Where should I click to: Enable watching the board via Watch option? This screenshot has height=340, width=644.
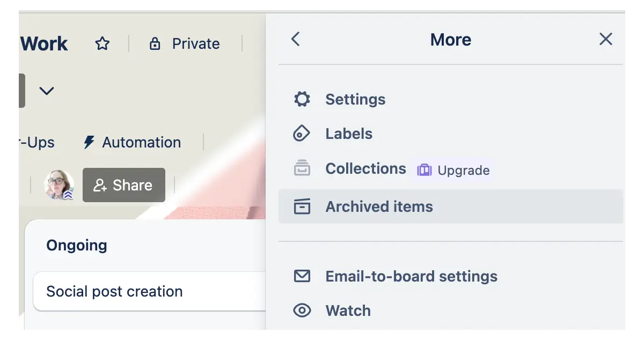click(x=348, y=310)
